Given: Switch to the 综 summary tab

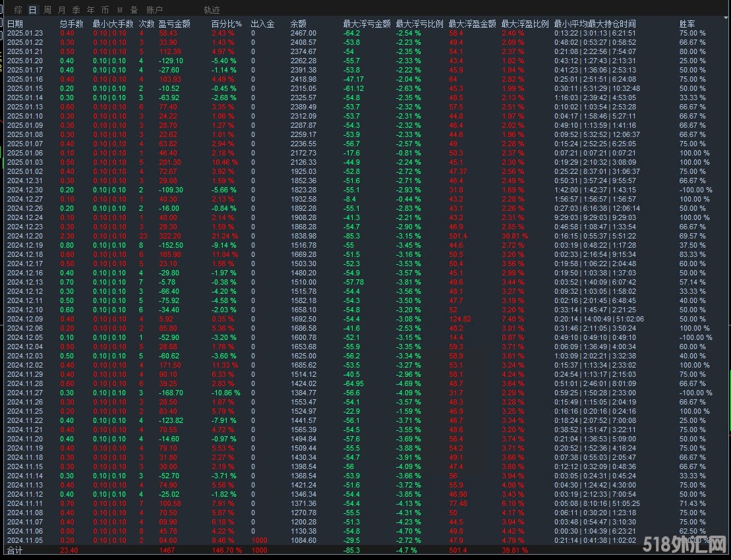Looking at the screenshot, I should (18, 10).
